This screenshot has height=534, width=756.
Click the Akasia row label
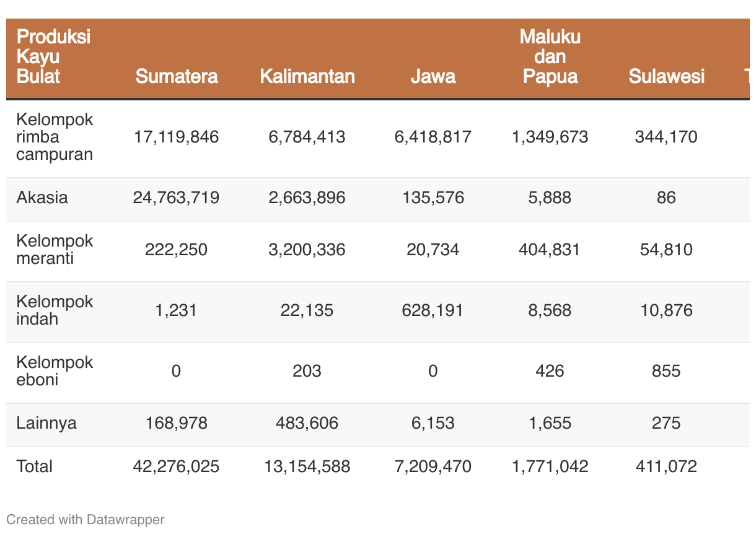pos(42,198)
